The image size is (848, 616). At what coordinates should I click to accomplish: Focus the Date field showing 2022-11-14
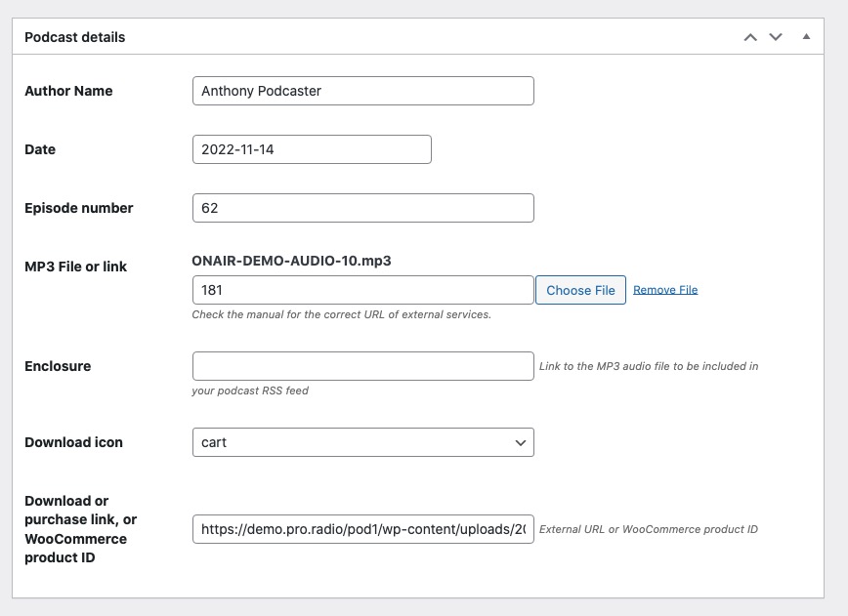pyautogui.click(x=312, y=149)
